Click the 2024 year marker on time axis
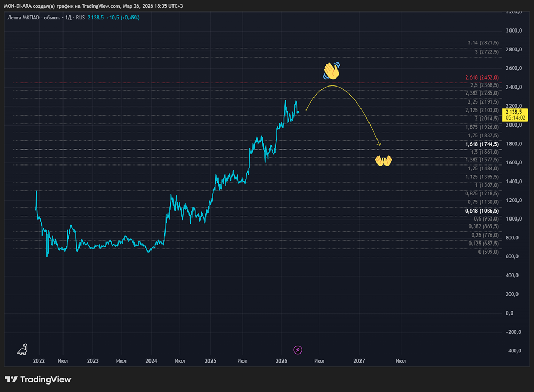This screenshot has width=534, height=392. click(151, 360)
